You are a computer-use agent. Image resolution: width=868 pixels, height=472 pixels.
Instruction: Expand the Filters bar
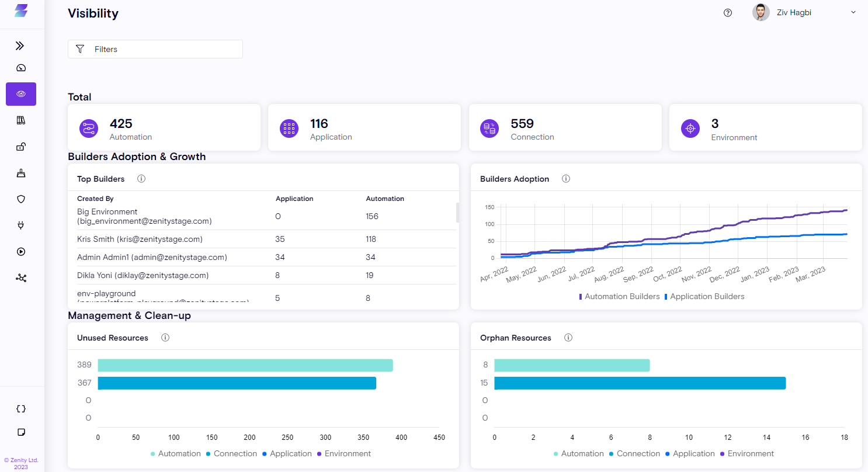(155, 49)
